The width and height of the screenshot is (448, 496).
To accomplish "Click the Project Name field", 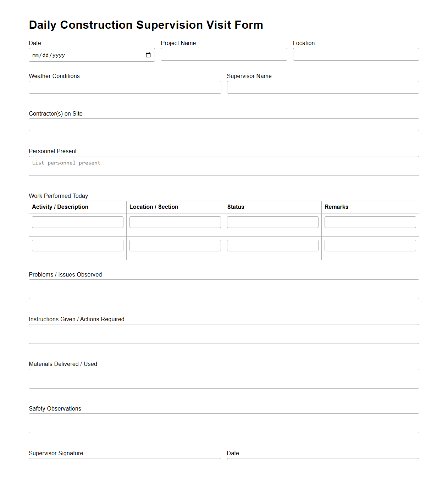I will (x=224, y=54).
